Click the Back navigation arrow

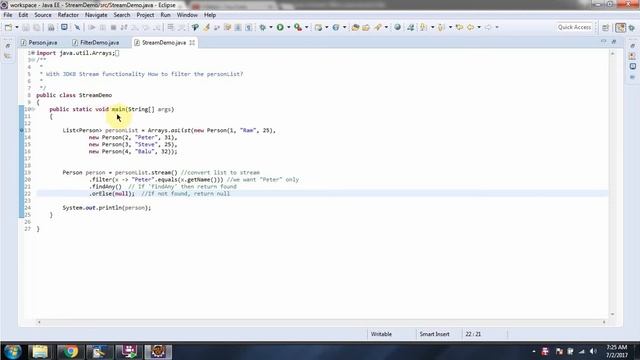click(x=471, y=27)
